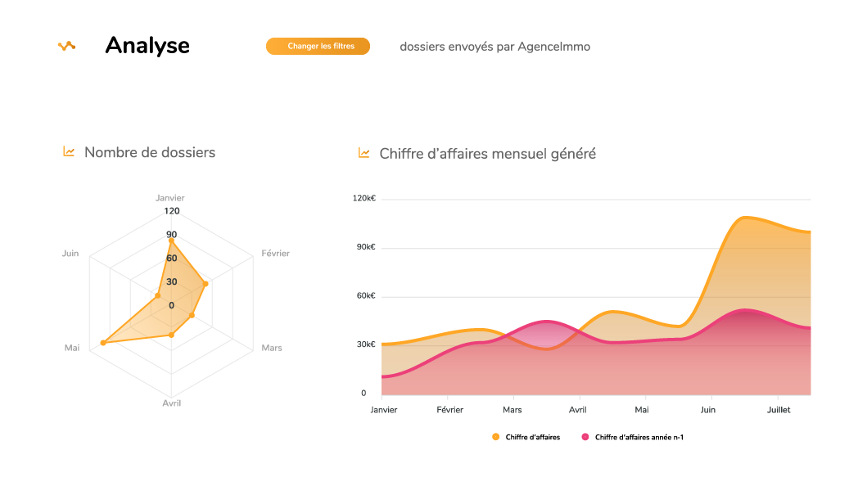Click the orange wave logo beside Analyse
This screenshot has width=849, height=504.
[x=66, y=47]
